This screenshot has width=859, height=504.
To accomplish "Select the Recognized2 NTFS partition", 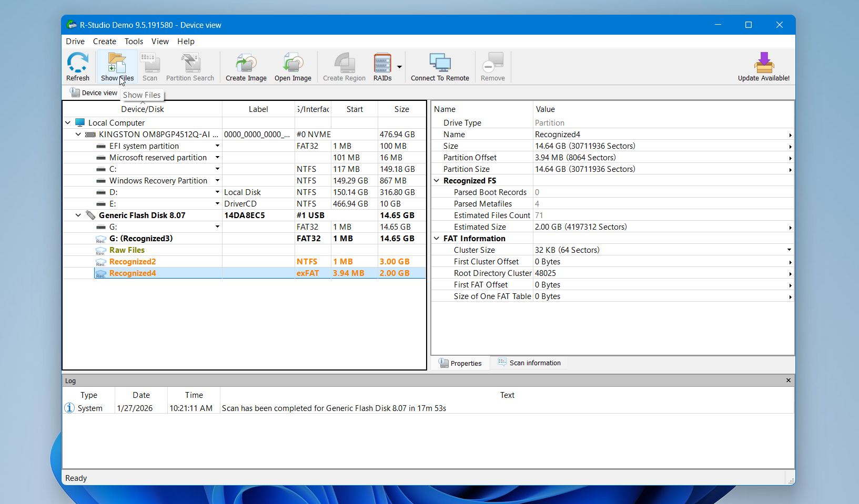I will coord(132,261).
